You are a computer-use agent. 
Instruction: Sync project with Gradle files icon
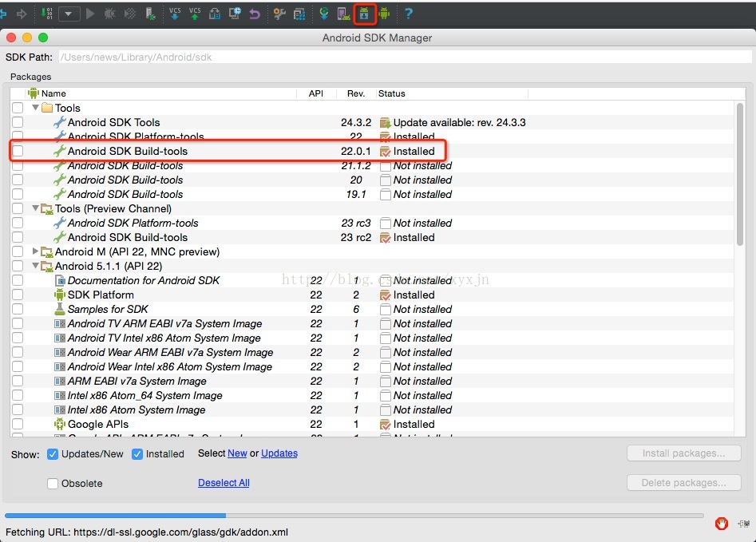click(324, 14)
